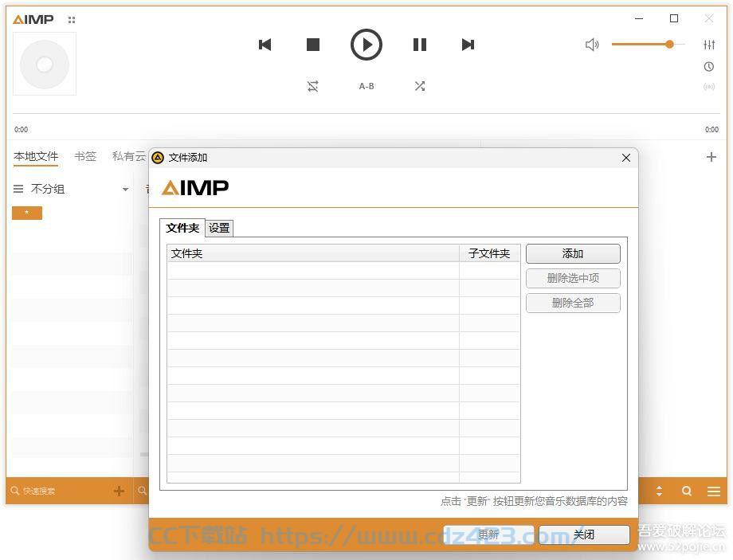Pause the current track
The image size is (733, 560).
coord(420,45)
